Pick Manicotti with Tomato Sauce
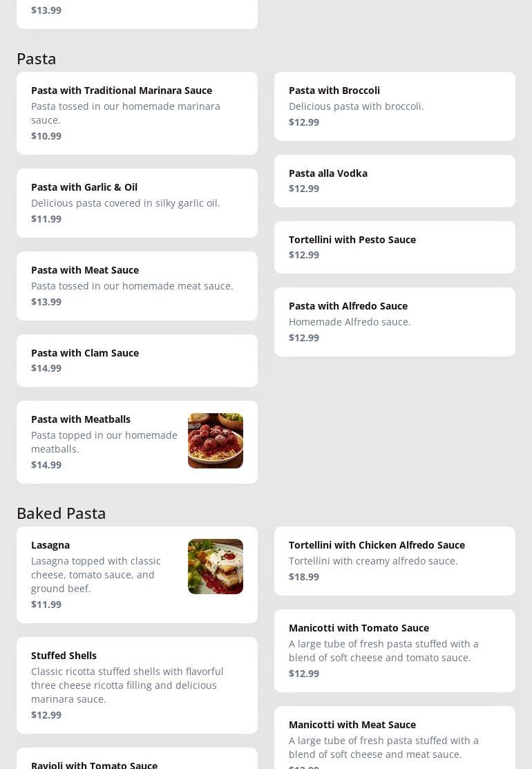 tap(395, 651)
